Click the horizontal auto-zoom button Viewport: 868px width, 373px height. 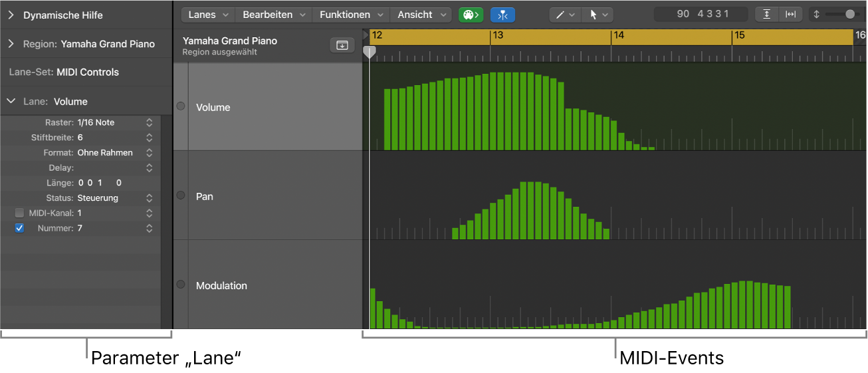pos(790,15)
